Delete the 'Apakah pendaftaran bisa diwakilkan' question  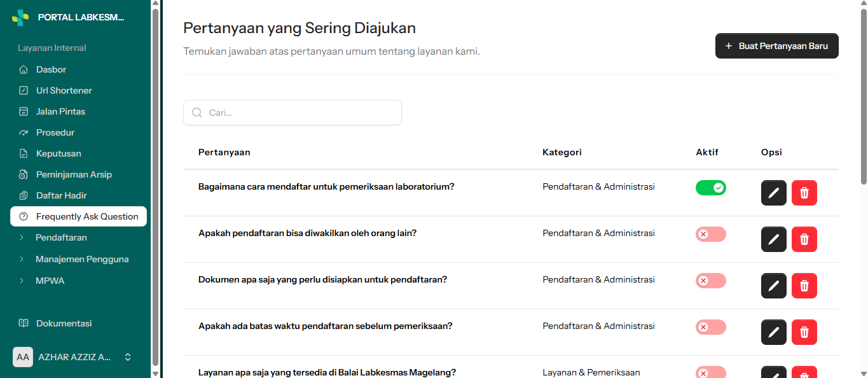tap(804, 239)
